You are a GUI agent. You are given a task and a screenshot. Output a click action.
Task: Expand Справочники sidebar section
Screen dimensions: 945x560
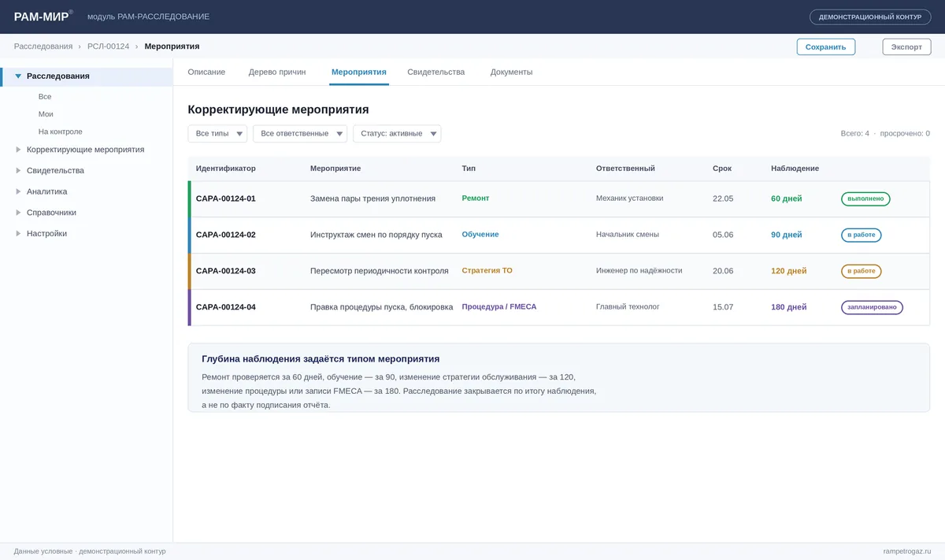point(18,213)
